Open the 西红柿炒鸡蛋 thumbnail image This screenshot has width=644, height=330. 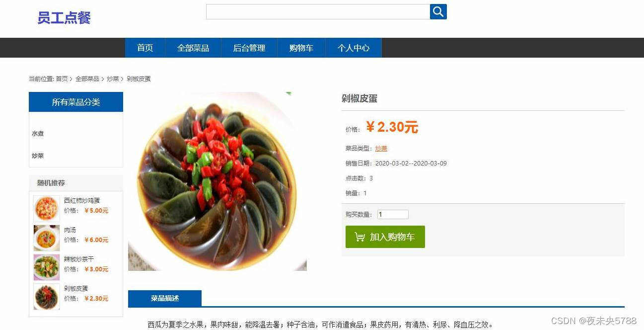point(47,208)
